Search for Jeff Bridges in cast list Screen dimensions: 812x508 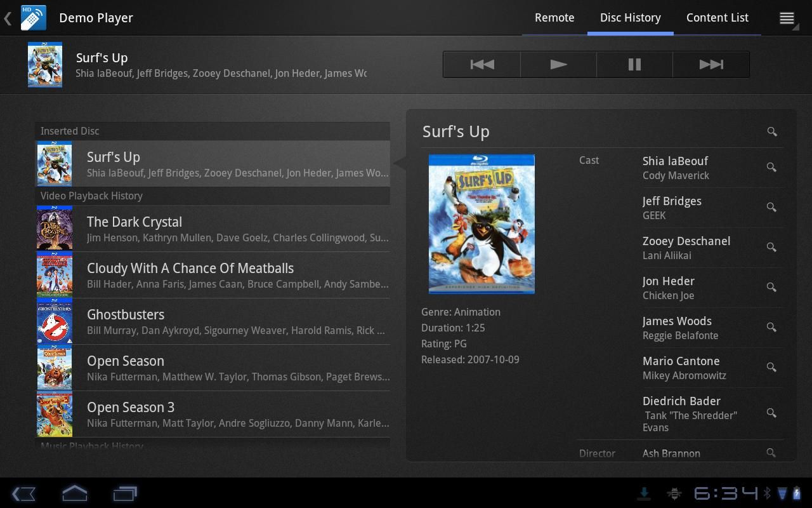point(771,207)
